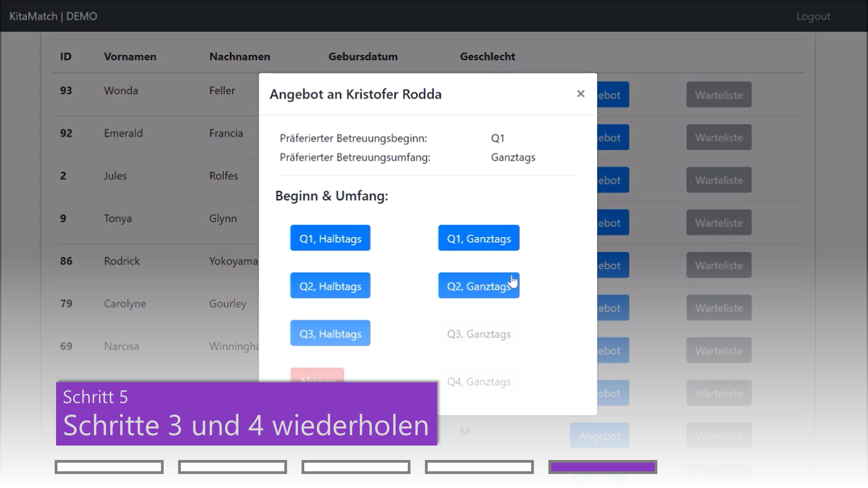Viewport: 868px width, 488px height.
Task: Click Warteliste for Emerald Francia
Action: click(718, 137)
